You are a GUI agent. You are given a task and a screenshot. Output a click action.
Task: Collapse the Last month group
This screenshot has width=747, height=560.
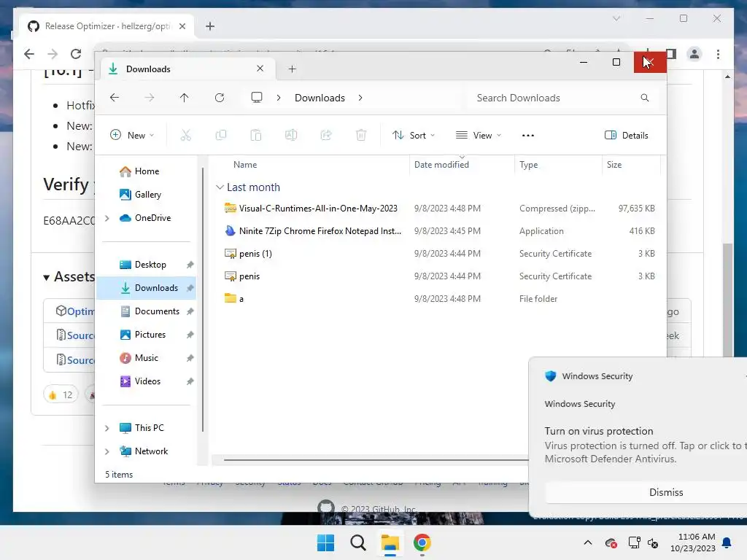pyautogui.click(x=220, y=187)
